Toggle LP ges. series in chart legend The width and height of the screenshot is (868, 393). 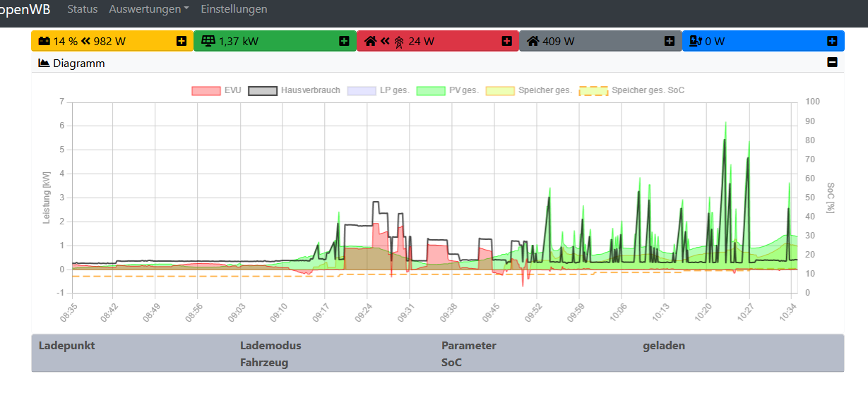click(x=378, y=90)
